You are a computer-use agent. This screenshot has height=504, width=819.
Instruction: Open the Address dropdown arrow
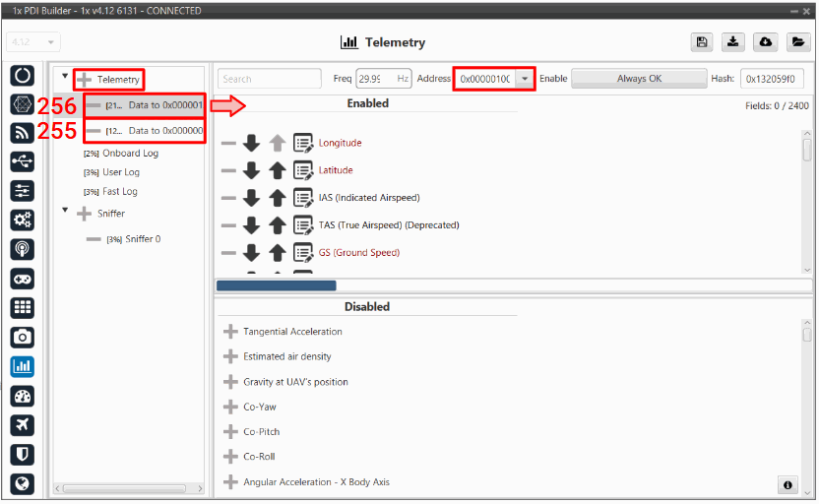tap(525, 79)
